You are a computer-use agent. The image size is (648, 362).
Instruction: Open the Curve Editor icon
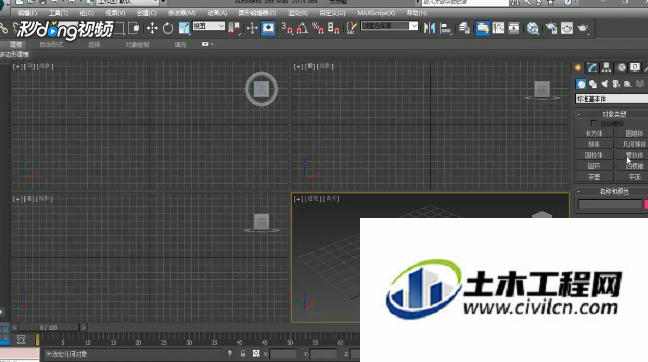pos(498,28)
